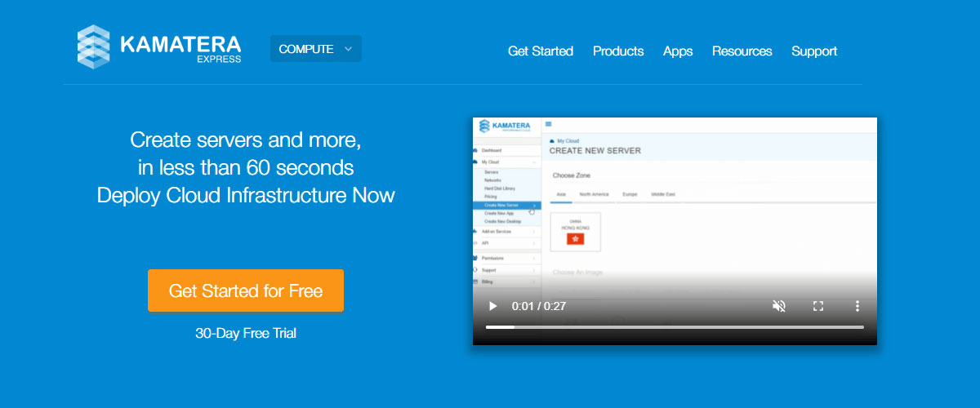
Task: Expand Permissions in the video sidebar
Action: tap(506, 258)
